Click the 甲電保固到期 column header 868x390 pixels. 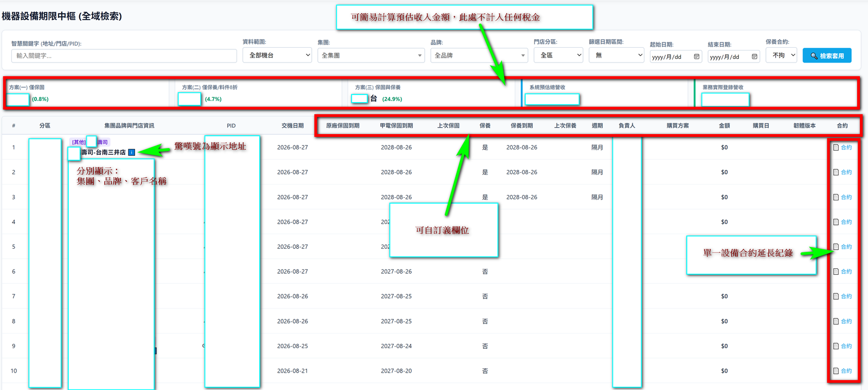[x=397, y=125]
